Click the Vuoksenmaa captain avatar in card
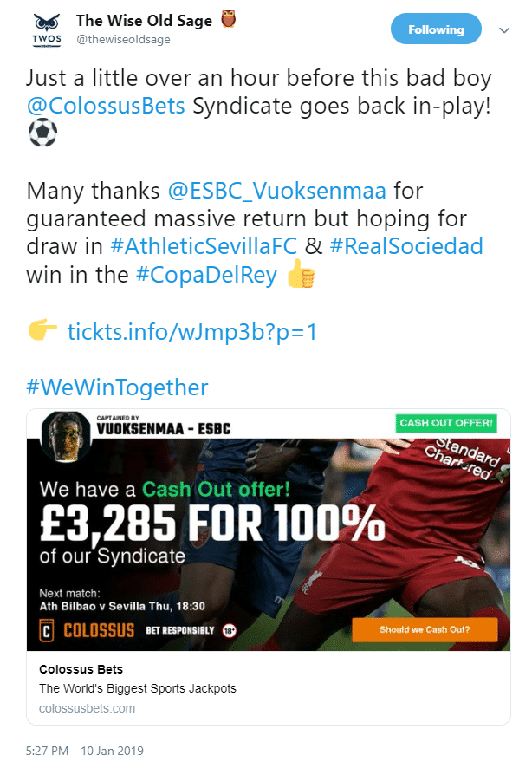Image resolution: width=532 pixels, height=768 pixels. 66,435
